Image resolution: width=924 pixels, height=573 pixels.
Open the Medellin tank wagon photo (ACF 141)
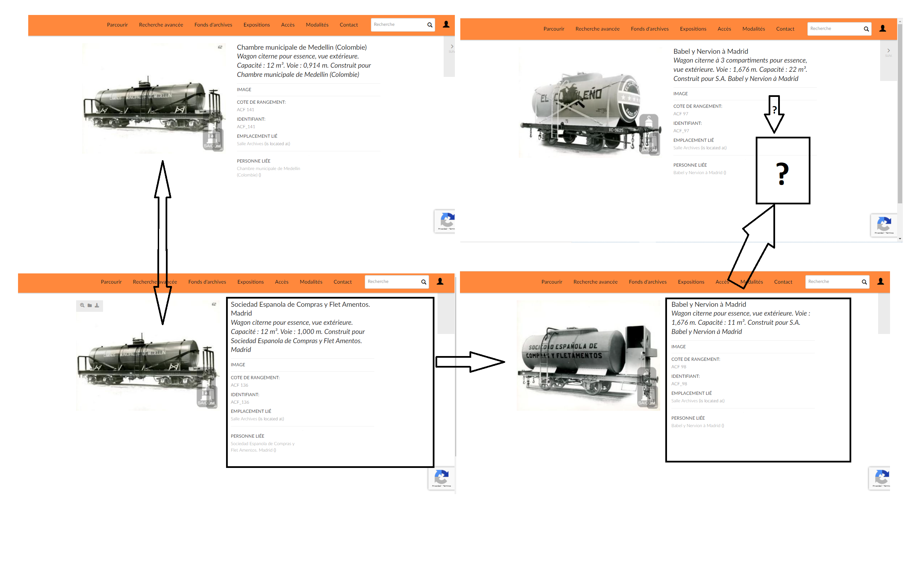[153, 99]
